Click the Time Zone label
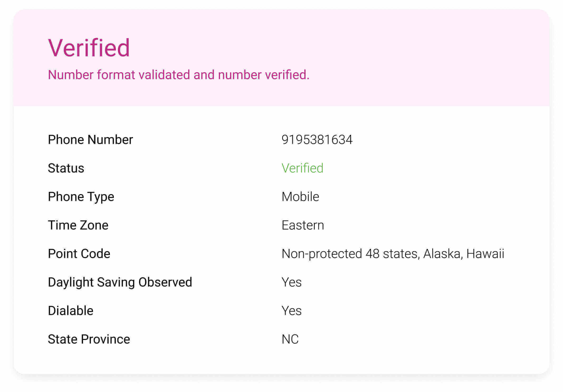This screenshot has height=392, width=563. click(x=78, y=225)
